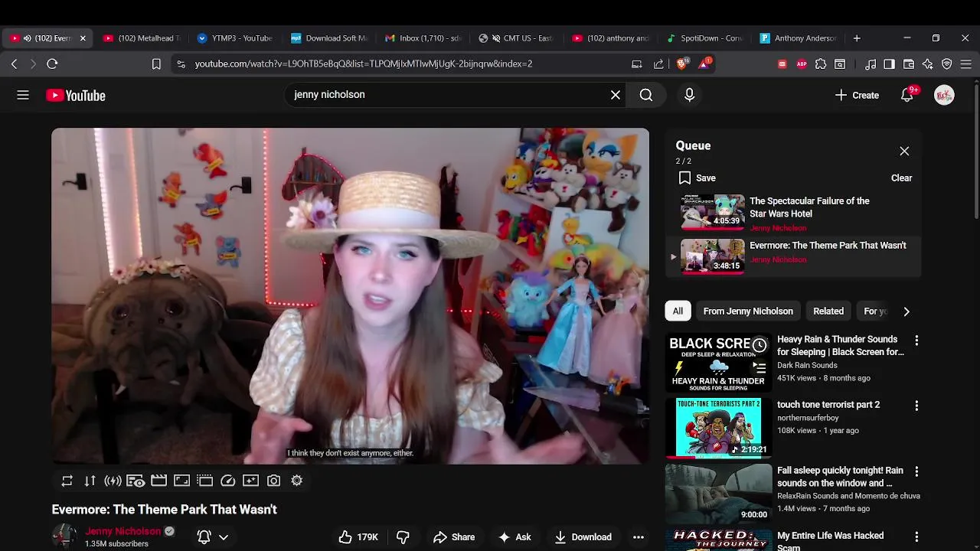Screen dimensions: 980x551
Task: Open Brave Rewards triangle icon
Action: (x=704, y=64)
